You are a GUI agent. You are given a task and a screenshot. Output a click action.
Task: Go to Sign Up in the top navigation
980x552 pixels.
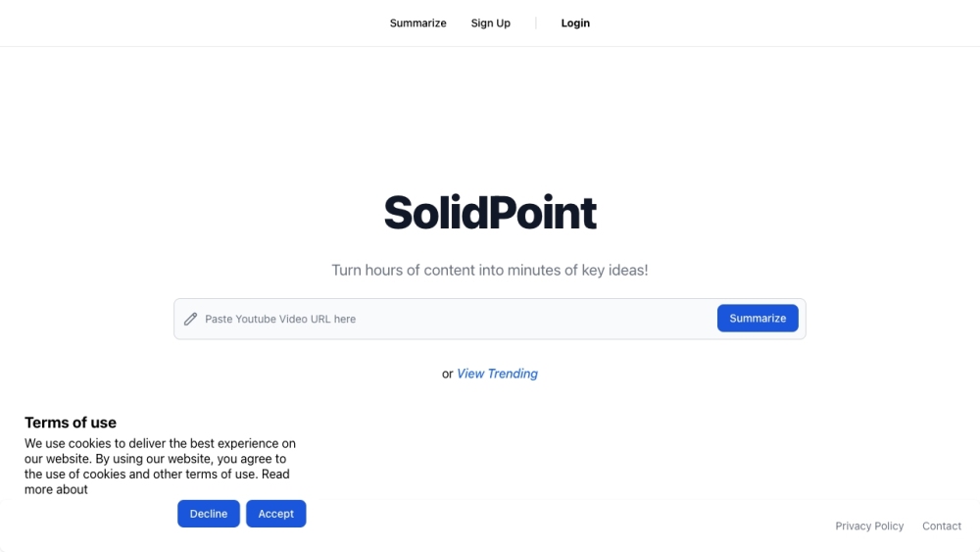tap(490, 24)
